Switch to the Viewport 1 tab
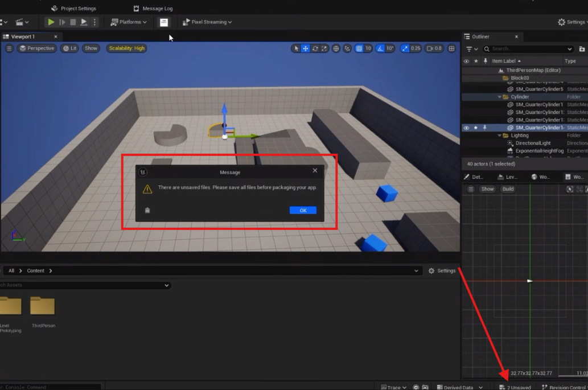Viewport: 588px width, 390px height. coord(23,36)
